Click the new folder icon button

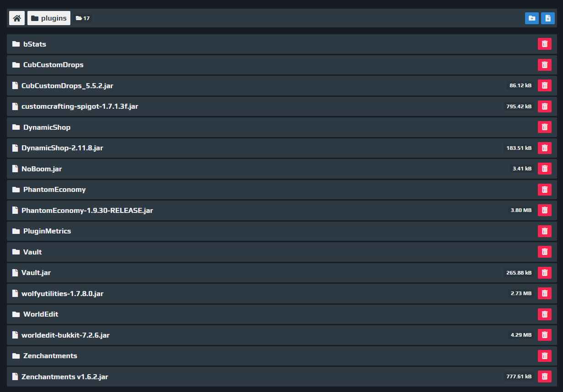pyautogui.click(x=532, y=18)
